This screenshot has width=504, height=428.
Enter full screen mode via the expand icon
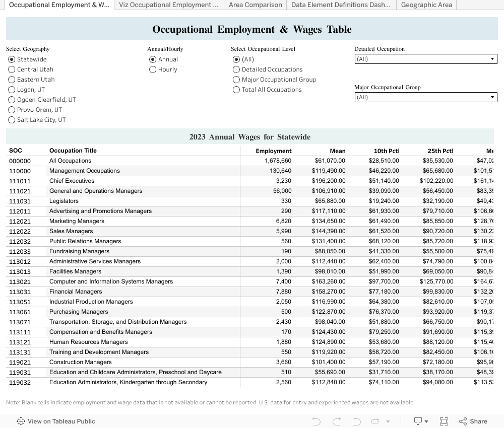coord(444,421)
